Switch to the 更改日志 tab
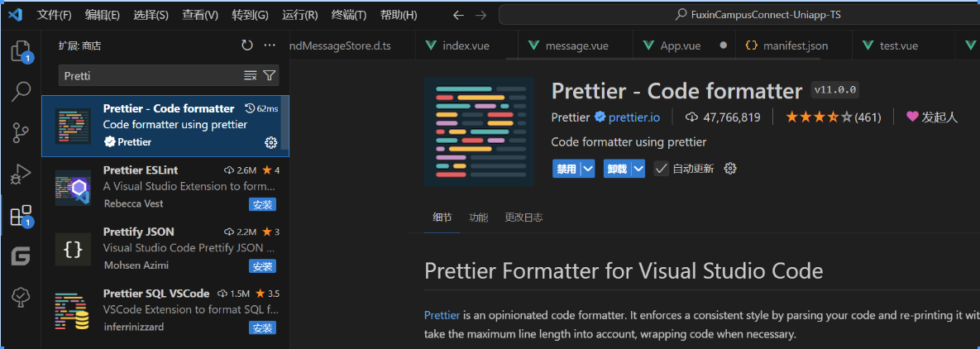This screenshot has height=349, width=980. click(523, 218)
